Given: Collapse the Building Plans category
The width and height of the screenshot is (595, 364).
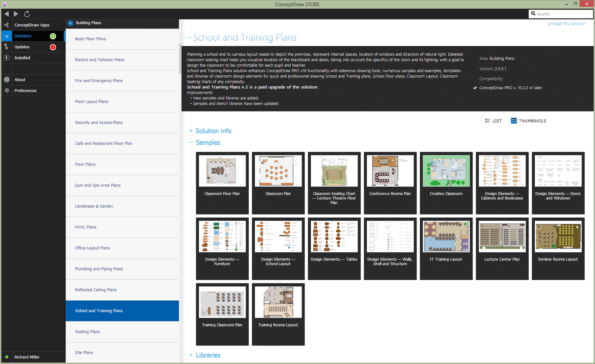Looking at the screenshot, I should click(70, 23).
